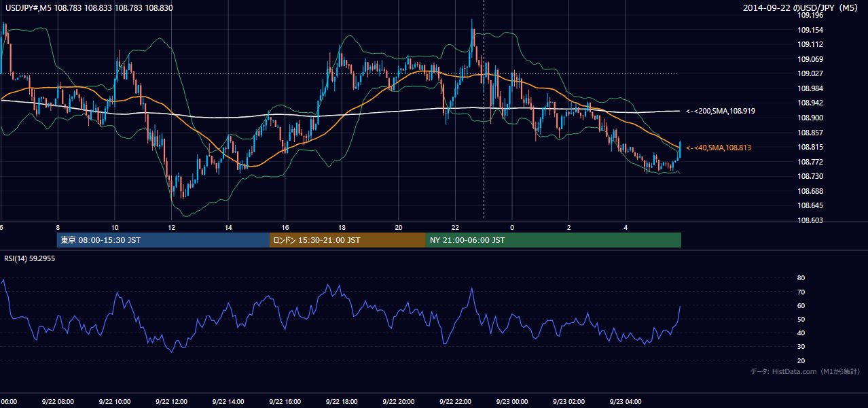Click the chart title 2014-09-22 のUSD/JPY (M5)

(801, 8)
